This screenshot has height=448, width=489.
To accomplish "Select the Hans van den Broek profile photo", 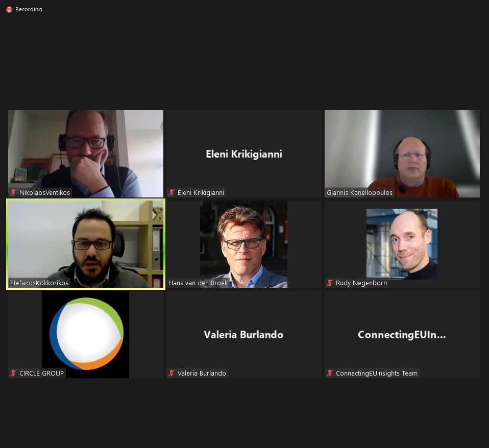I will click(243, 244).
